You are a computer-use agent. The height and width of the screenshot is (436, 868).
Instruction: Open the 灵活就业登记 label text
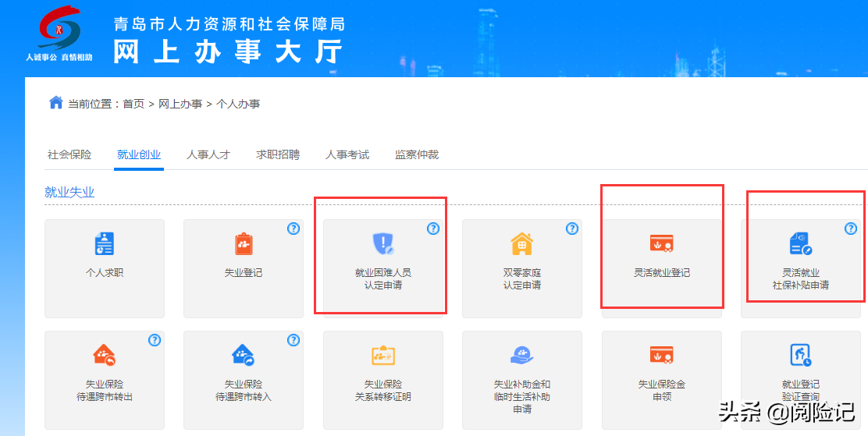click(662, 273)
